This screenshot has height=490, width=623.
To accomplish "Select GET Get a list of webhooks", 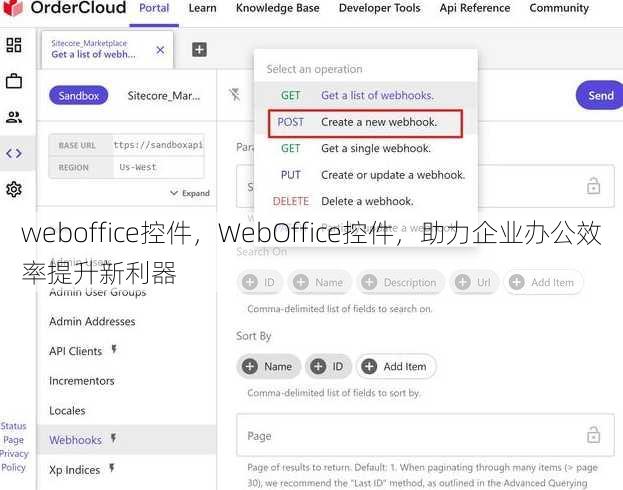I will [366, 95].
